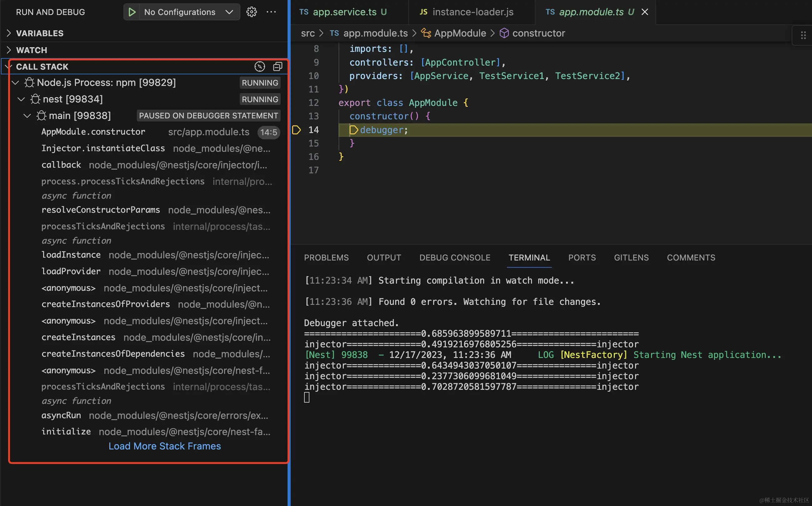Screen dimensions: 812x506
Task: Click the 14:5 line badge
Action: 268,132
